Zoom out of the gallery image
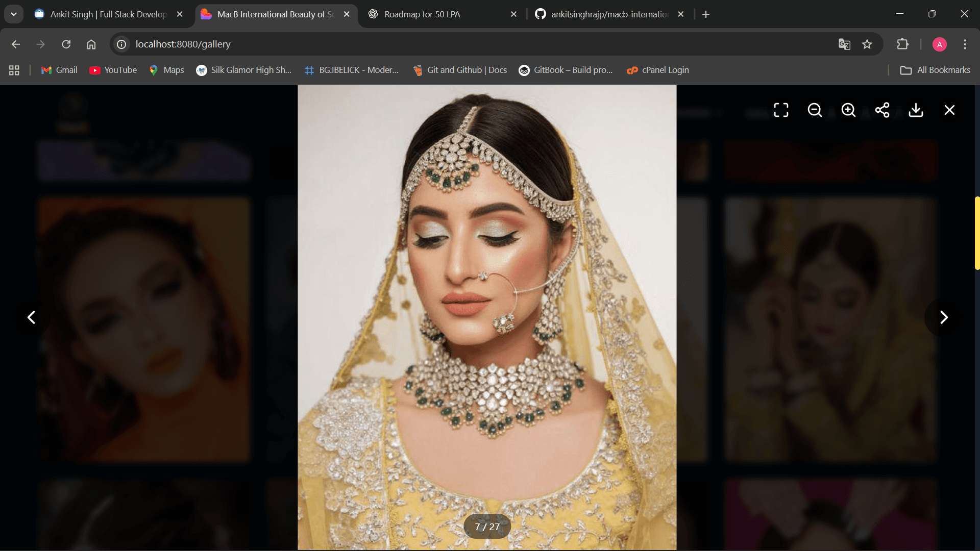980x551 pixels. pos(815,110)
